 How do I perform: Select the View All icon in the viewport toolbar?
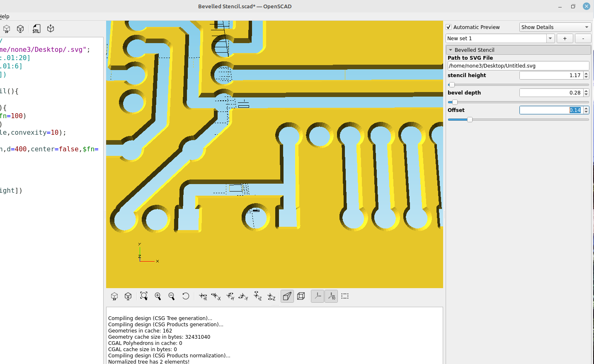pyautogui.click(x=144, y=296)
